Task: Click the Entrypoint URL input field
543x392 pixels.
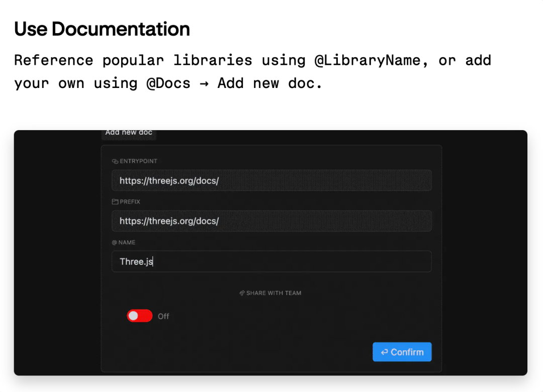Action: tap(271, 180)
